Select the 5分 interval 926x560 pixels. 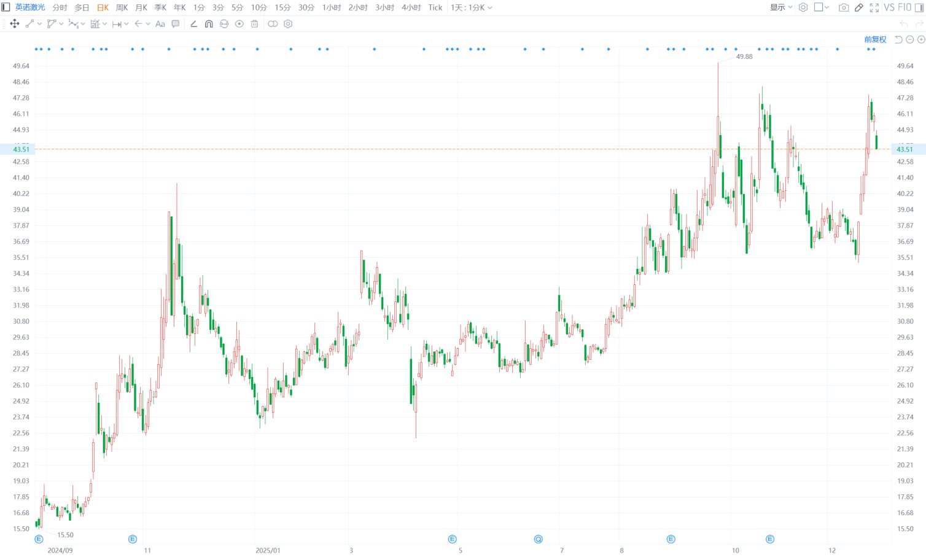tap(237, 7)
